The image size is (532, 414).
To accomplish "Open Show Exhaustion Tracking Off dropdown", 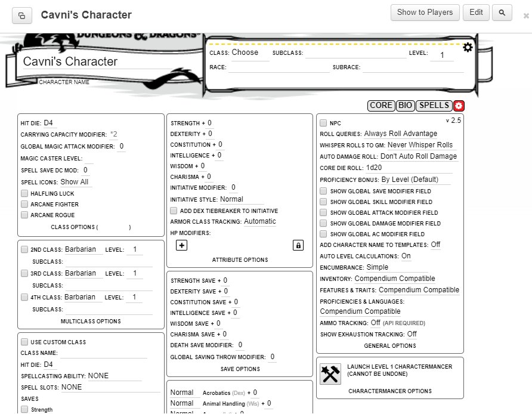I will pyautogui.click(x=412, y=334).
